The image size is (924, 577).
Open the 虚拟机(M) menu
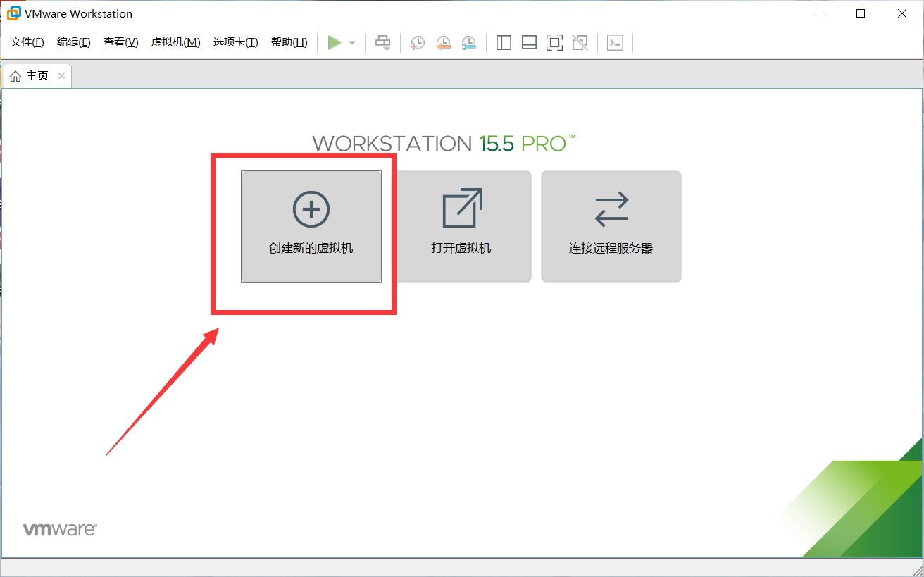coord(176,42)
